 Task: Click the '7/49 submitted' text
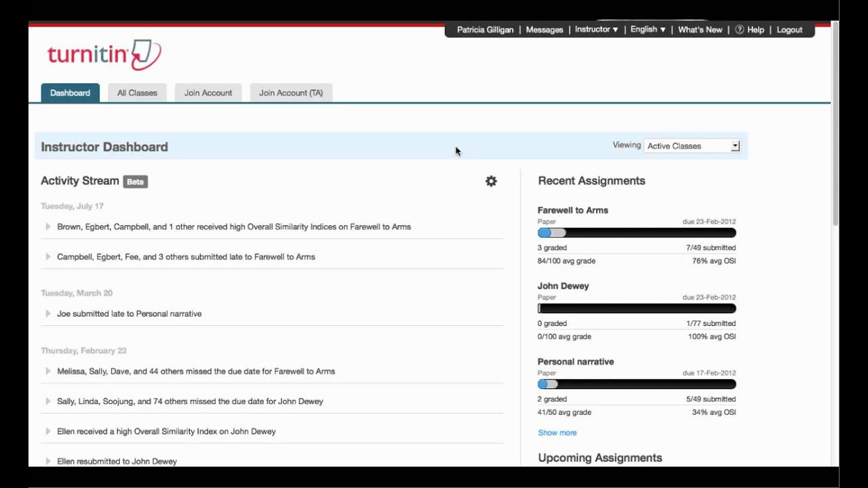pos(711,248)
